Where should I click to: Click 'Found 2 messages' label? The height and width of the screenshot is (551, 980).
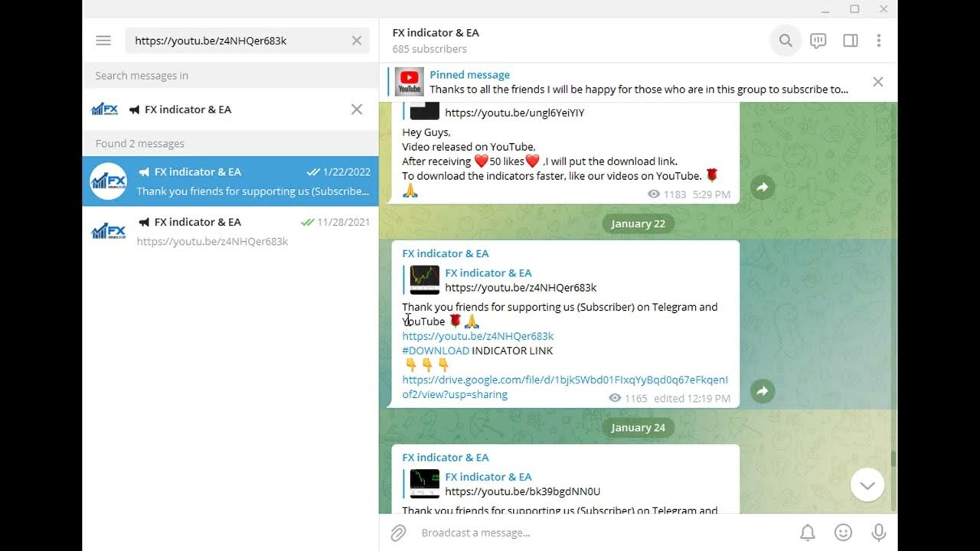(x=140, y=143)
